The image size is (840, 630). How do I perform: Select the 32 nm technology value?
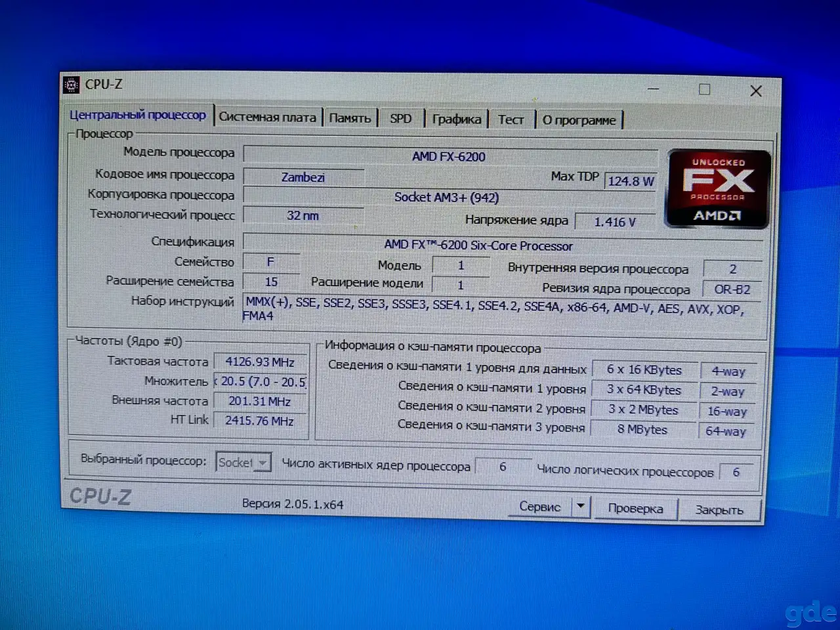click(303, 215)
